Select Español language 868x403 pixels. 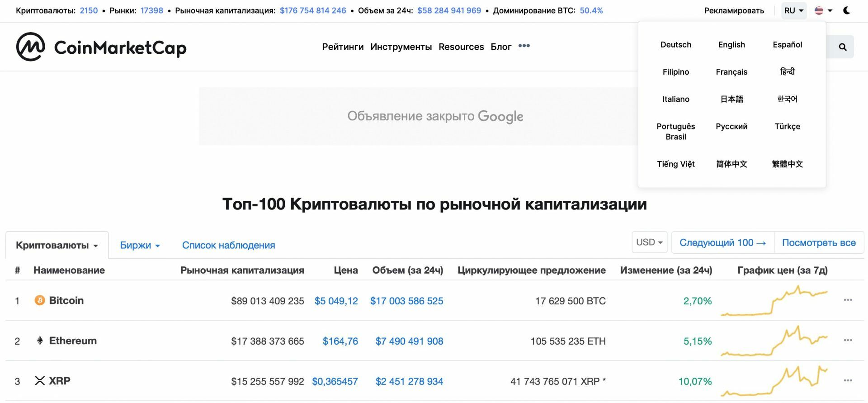pos(787,45)
